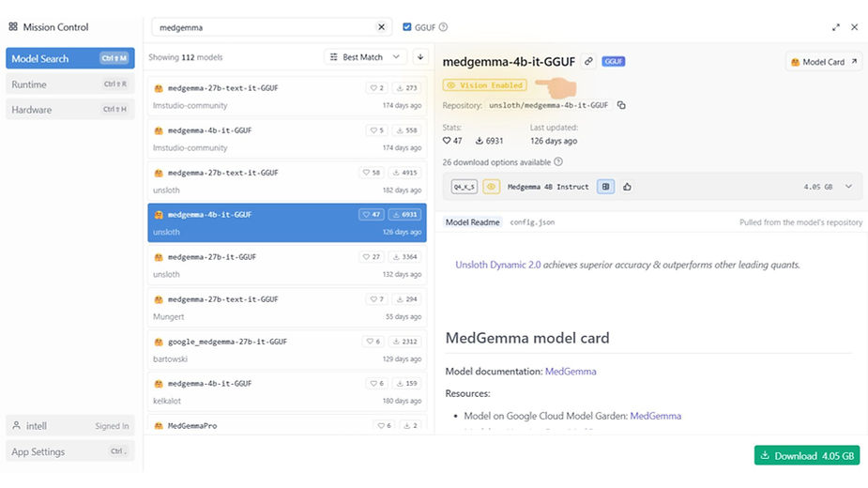868x488 pixels.
Task: Click likes count 27 on medgemma-27b-it-GGUF
Action: [372, 257]
